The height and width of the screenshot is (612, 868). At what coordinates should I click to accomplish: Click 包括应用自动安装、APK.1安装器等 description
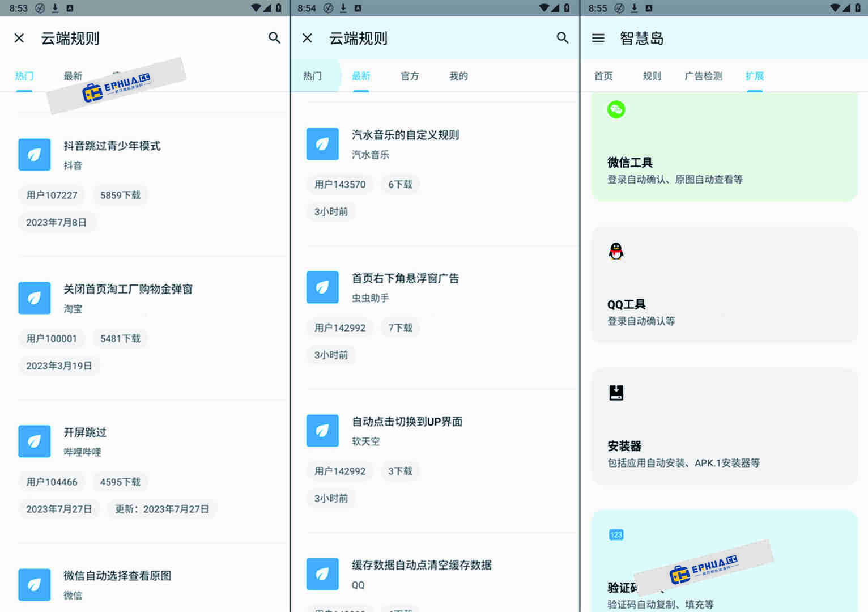tap(683, 463)
